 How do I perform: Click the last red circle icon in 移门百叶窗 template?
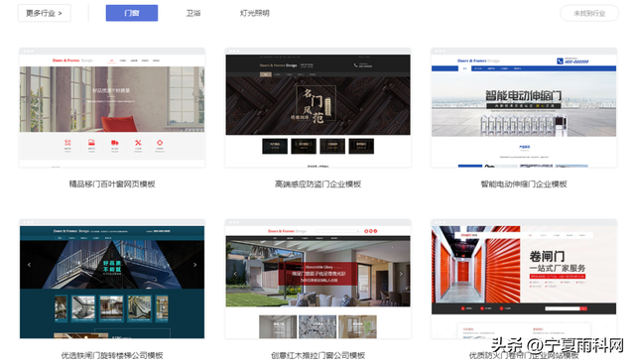click(x=160, y=143)
